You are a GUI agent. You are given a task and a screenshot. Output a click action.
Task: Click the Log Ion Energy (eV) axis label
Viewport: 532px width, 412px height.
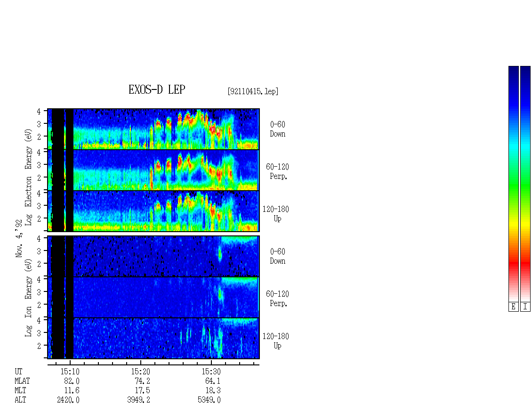pyautogui.click(x=28, y=298)
